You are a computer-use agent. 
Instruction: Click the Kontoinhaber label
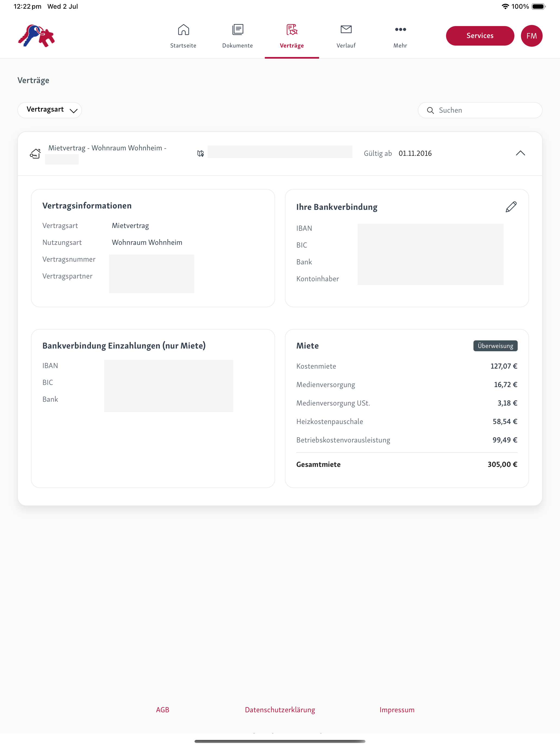[x=317, y=278]
